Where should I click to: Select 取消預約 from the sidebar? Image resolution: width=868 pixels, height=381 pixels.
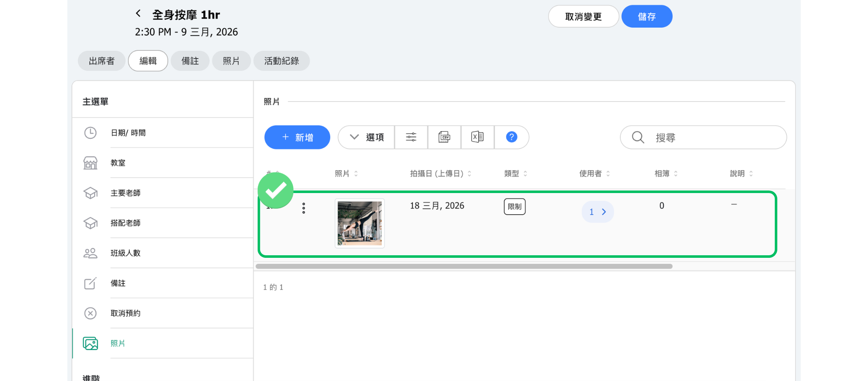click(125, 313)
